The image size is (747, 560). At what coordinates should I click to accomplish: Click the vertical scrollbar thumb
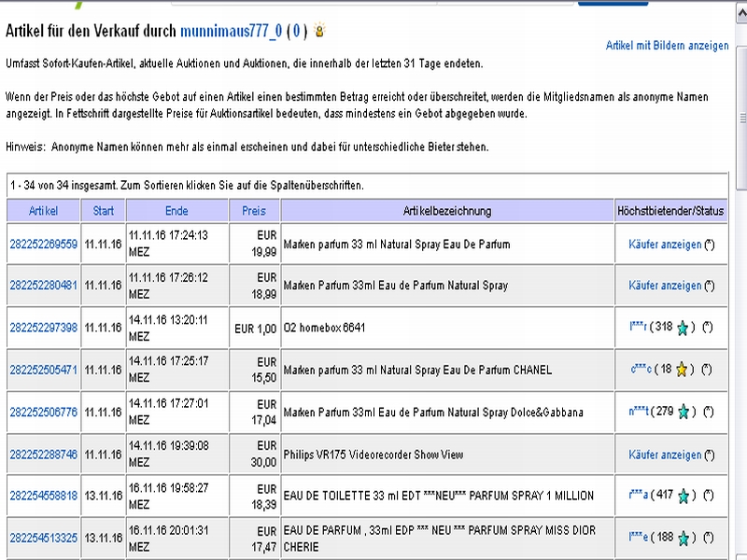pyautogui.click(x=741, y=119)
